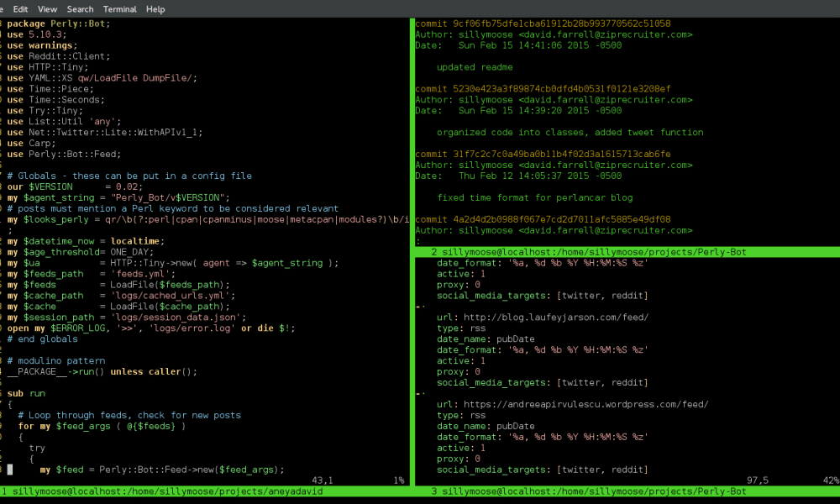Image resolution: width=840 pixels, height=504 pixels.
Task: Click pane 2 title bar for Perly-Bot
Action: click(x=627, y=252)
